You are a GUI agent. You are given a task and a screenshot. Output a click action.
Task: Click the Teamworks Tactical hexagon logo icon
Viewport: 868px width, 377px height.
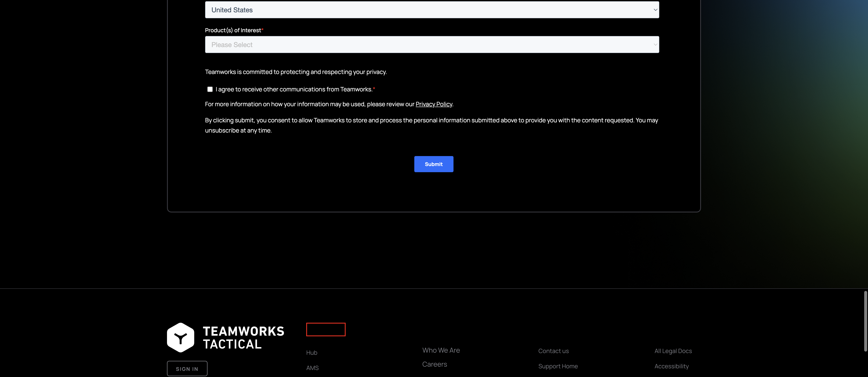coord(181,338)
